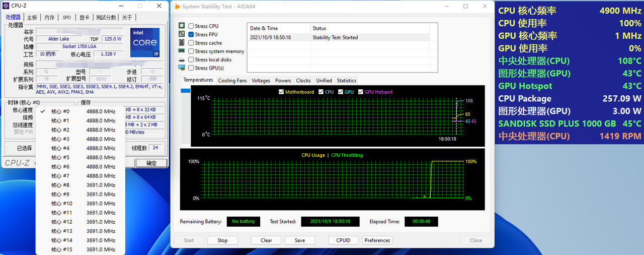Click the Clear button
Screen dimensions: 644x255
point(266,240)
